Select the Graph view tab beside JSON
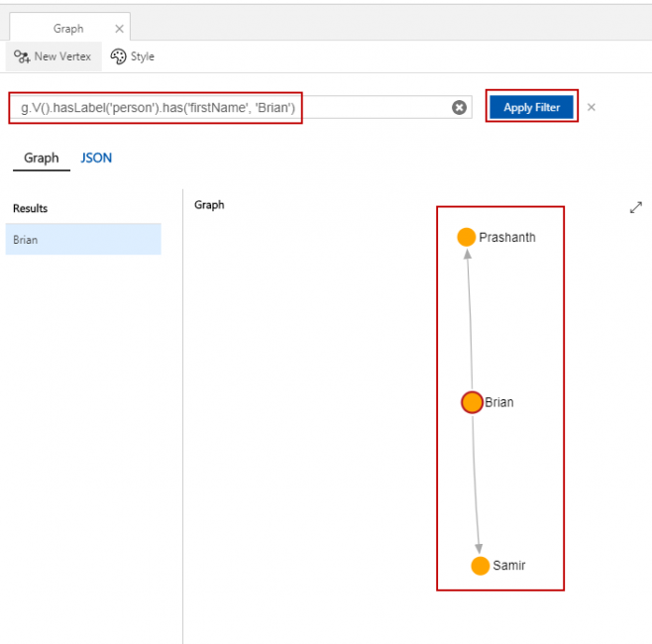 (x=42, y=158)
